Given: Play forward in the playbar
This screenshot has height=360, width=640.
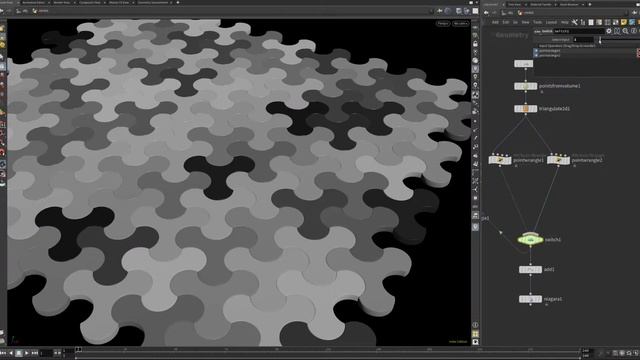Looking at the screenshot, I should [27, 353].
